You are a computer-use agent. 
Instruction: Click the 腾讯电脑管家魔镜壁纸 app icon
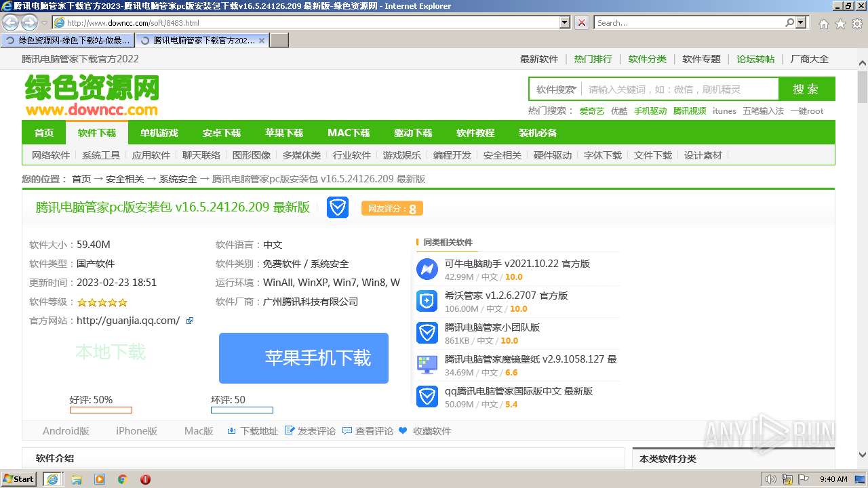(427, 365)
